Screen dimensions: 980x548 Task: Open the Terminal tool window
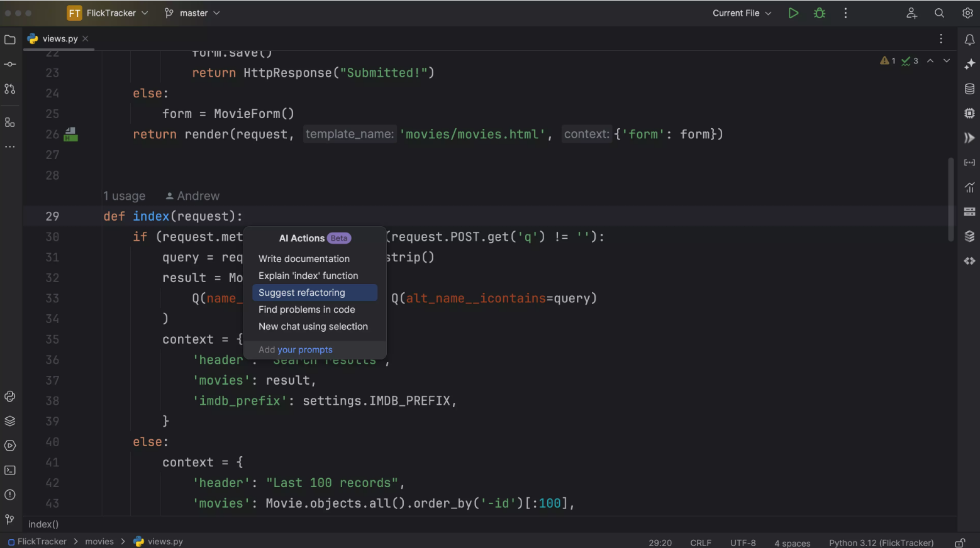pyautogui.click(x=9, y=470)
